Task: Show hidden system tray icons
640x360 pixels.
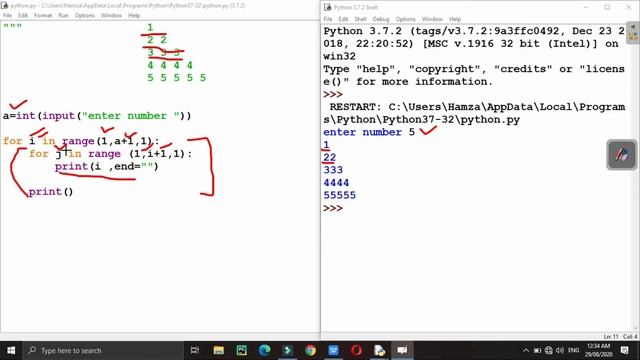Action: [x=526, y=350]
